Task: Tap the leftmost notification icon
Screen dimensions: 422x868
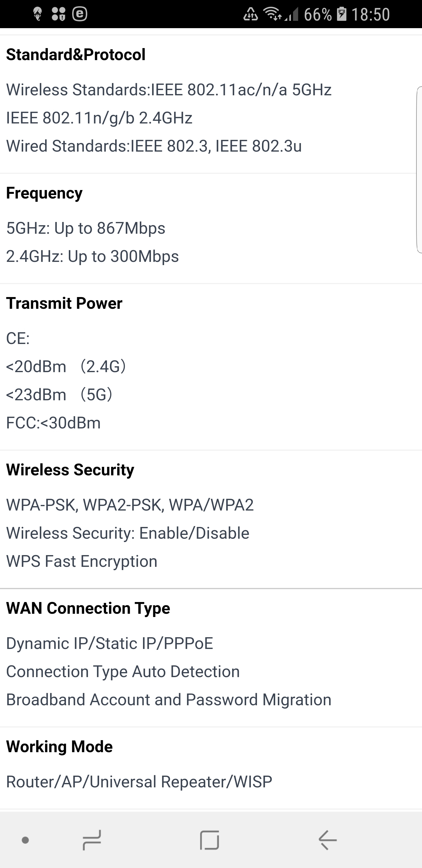Action: pyautogui.click(x=38, y=14)
